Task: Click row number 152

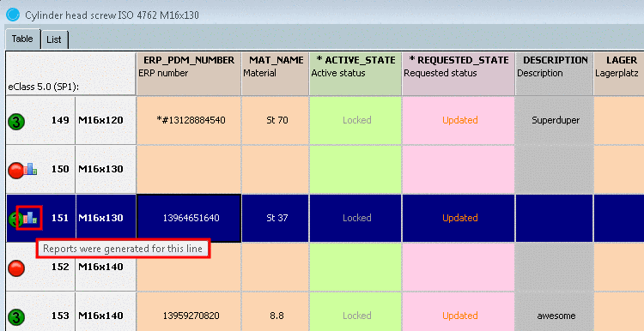Action: [60, 267]
